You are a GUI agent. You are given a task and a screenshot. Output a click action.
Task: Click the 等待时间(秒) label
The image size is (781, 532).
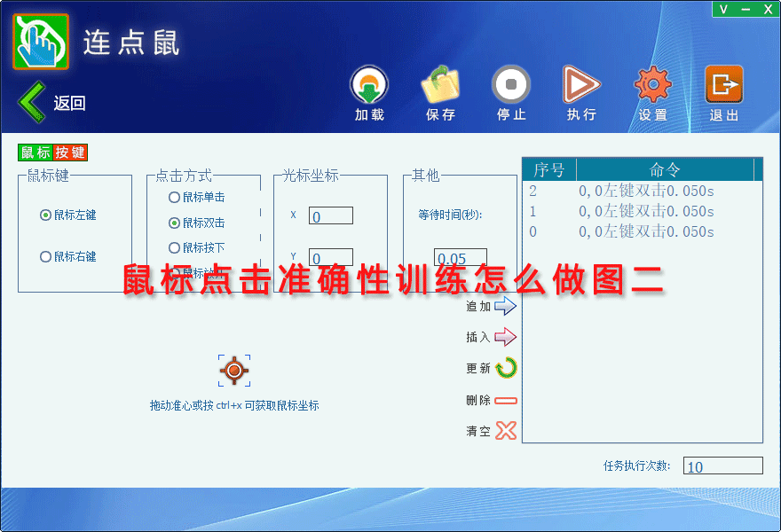coord(450,215)
